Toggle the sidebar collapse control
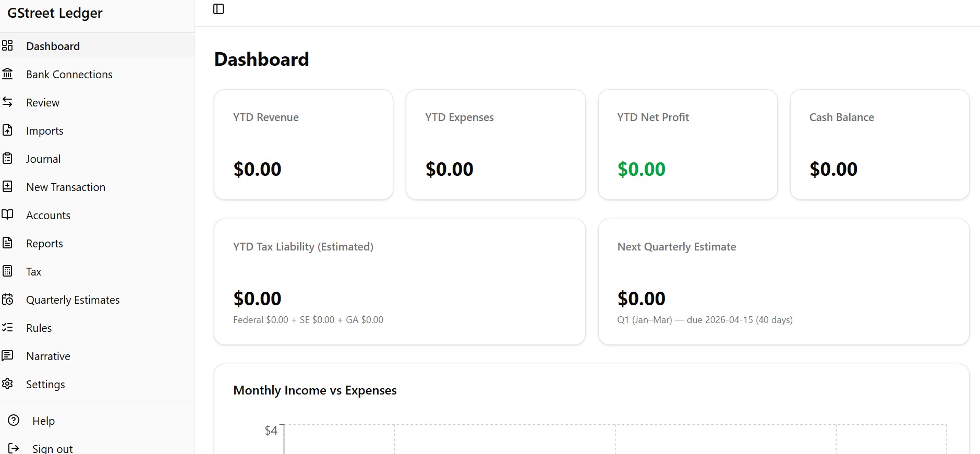The image size is (980, 454). [219, 8]
